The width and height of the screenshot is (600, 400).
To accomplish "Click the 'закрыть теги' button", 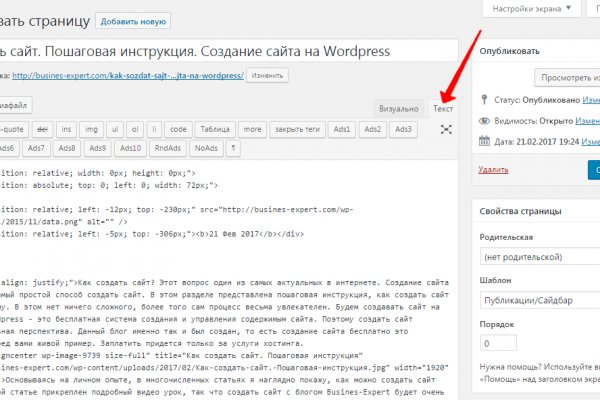I will coord(296,129).
